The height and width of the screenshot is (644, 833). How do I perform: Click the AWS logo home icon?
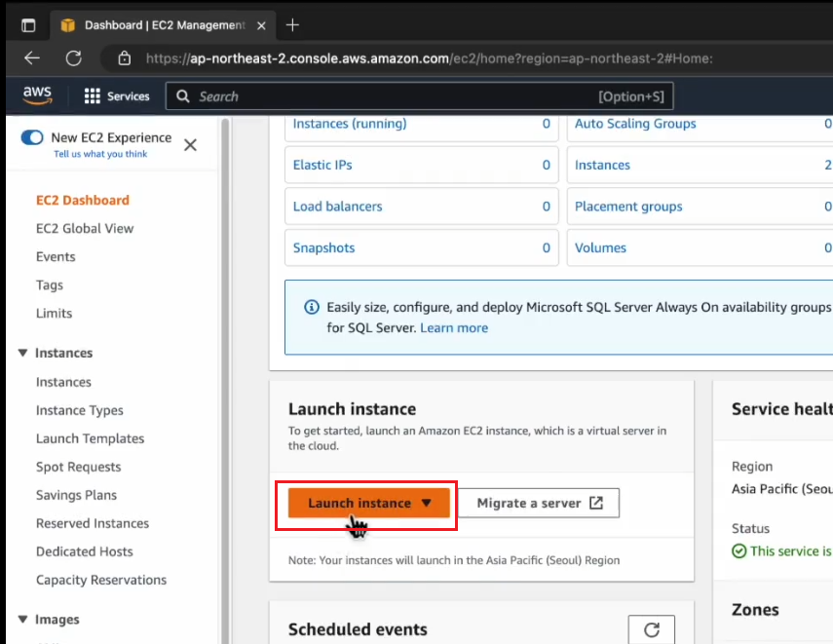[x=37, y=95]
